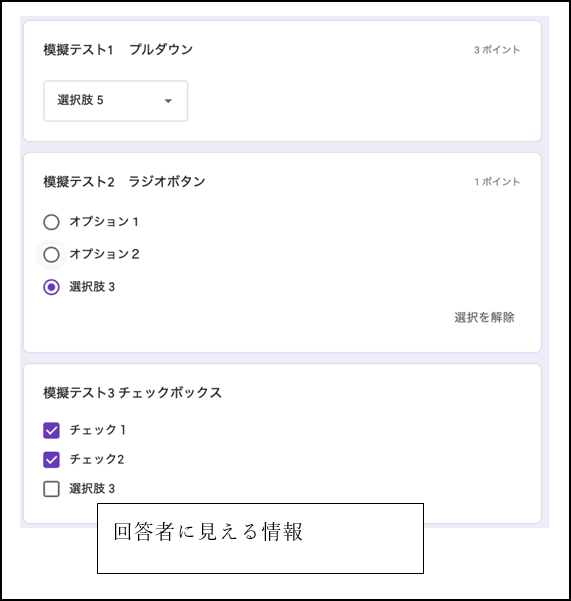The image size is (571, 601).
Task: Check the empty 選択肢 3 checkbox
Action: (51, 489)
